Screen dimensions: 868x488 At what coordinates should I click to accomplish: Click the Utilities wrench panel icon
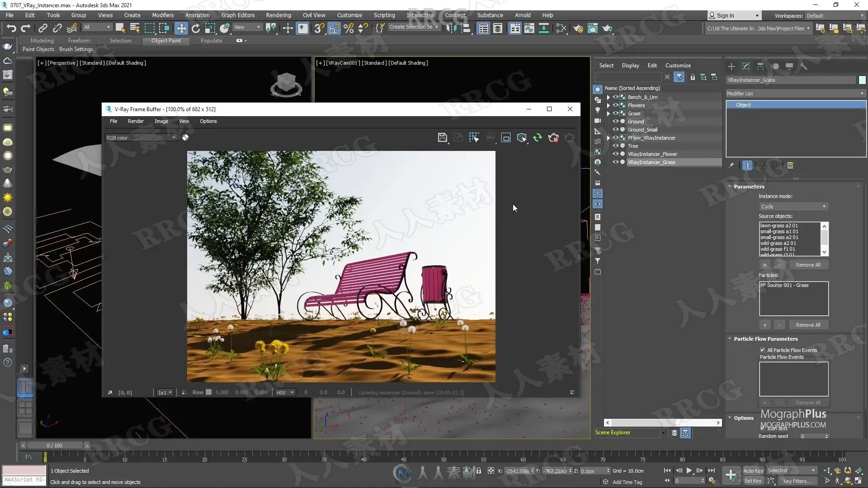coord(803,66)
